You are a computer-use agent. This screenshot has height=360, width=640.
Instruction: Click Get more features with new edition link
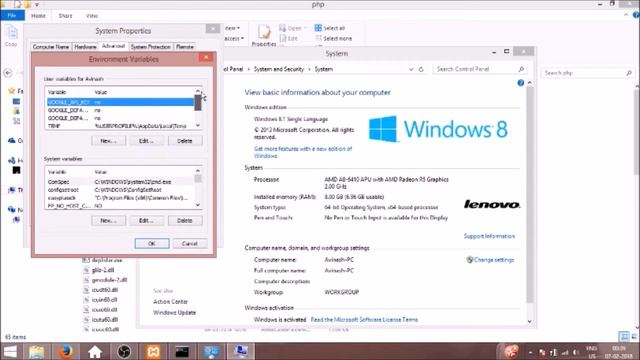click(302, 152)
